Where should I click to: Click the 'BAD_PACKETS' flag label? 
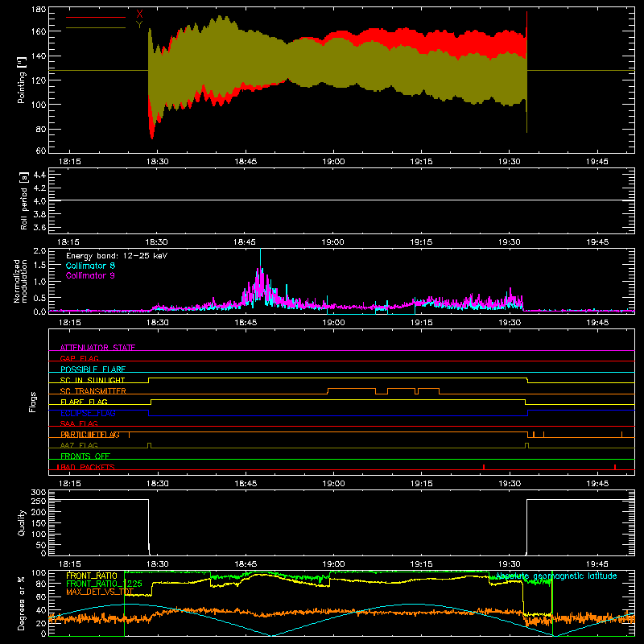[x=87, y=467]
